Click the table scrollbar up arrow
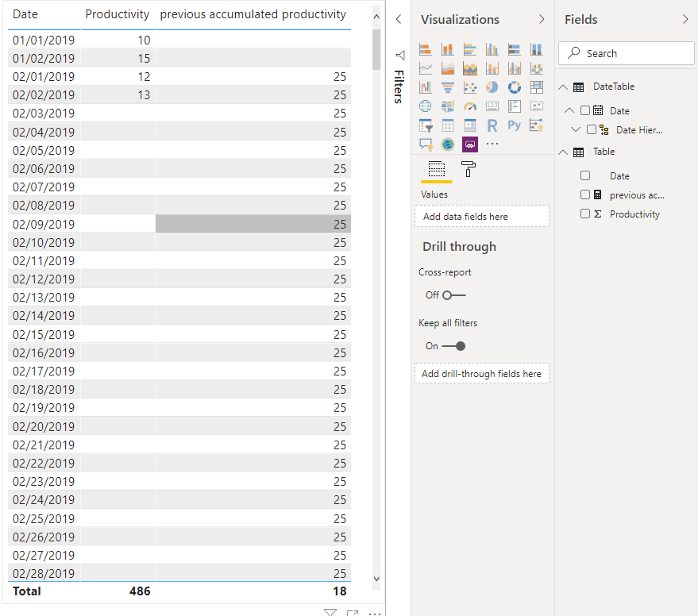This screenshot has height=616, width=698. (x=376, y=17)
